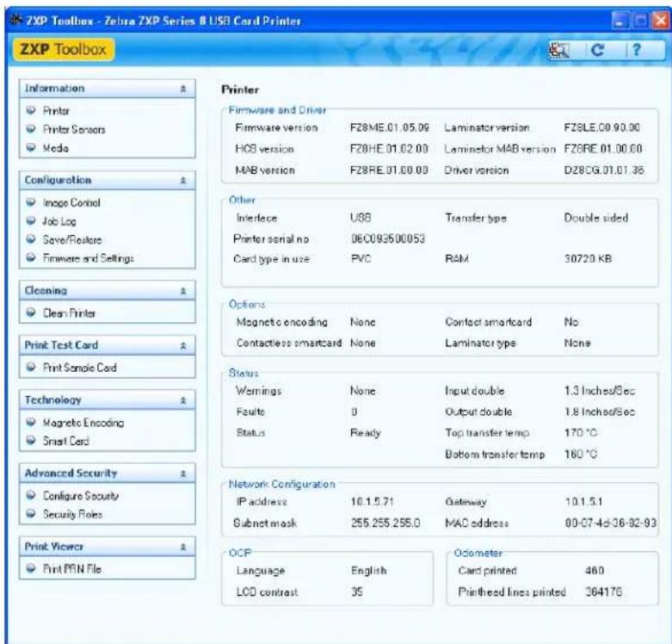Collapse the Print Test Card panel
Viewport: 672px width, 644px height.
pyautogui.click(x=183, y=345)
